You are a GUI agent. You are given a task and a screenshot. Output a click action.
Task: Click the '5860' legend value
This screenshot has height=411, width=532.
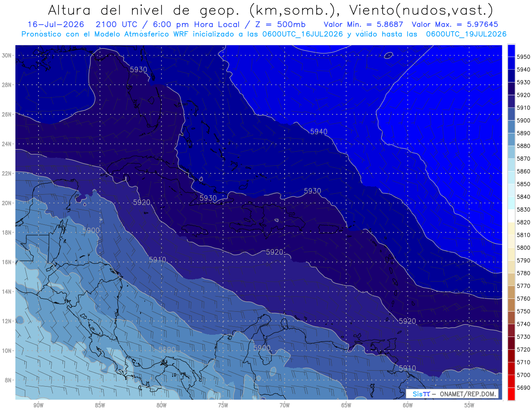pos(524,171)
